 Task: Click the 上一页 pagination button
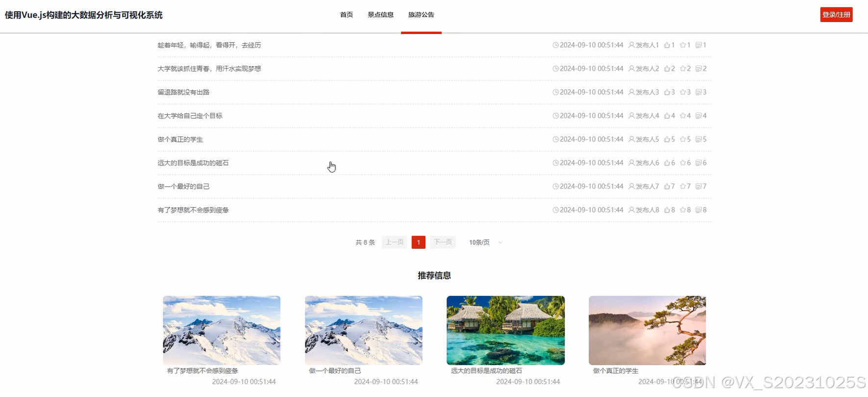(x=395, y=242)
